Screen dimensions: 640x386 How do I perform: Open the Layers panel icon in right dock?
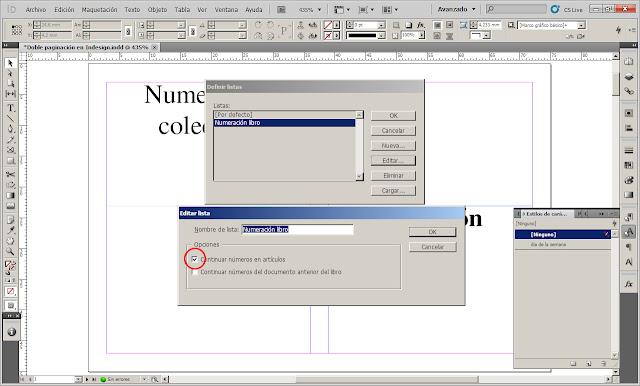(629, 77)
